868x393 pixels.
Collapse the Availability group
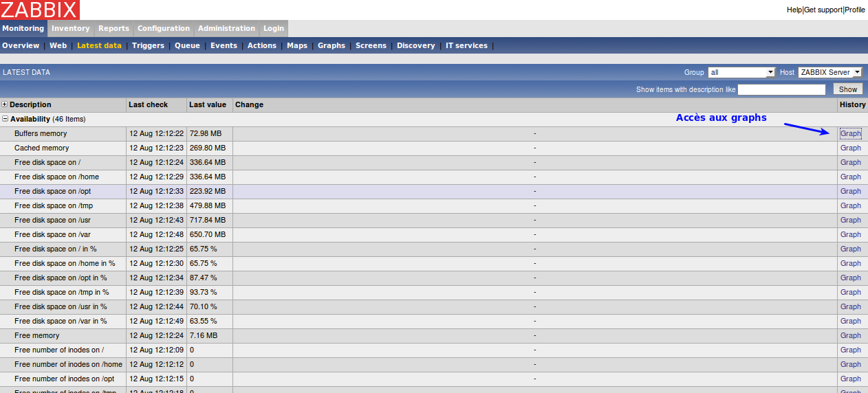[x=6, y=119]
